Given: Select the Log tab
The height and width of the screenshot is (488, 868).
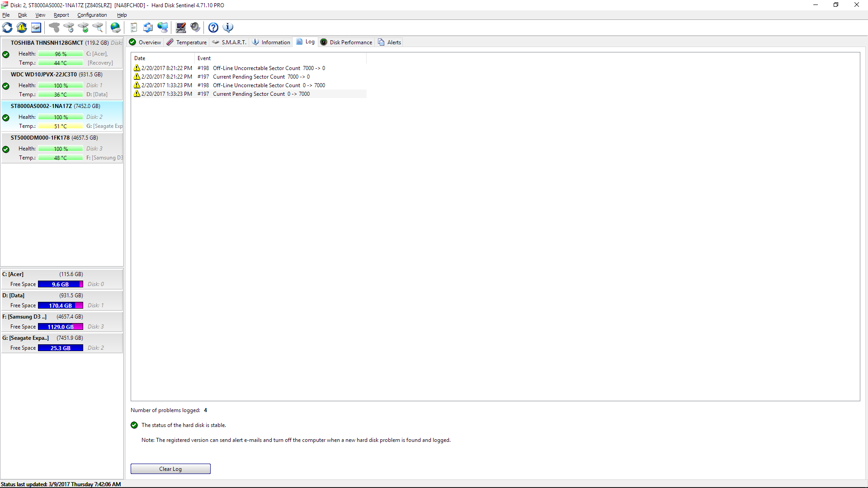Looking at the screenshot, I should point(306,42).
